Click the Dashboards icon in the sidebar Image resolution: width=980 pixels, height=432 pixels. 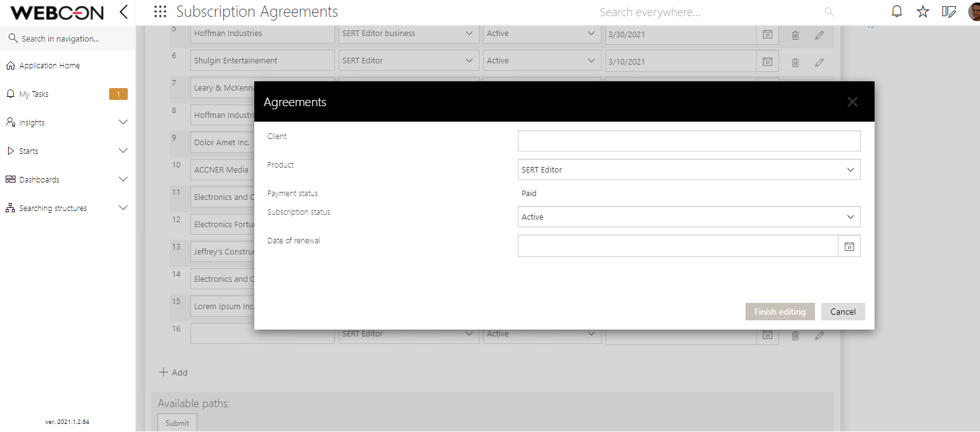pos(11,179)
